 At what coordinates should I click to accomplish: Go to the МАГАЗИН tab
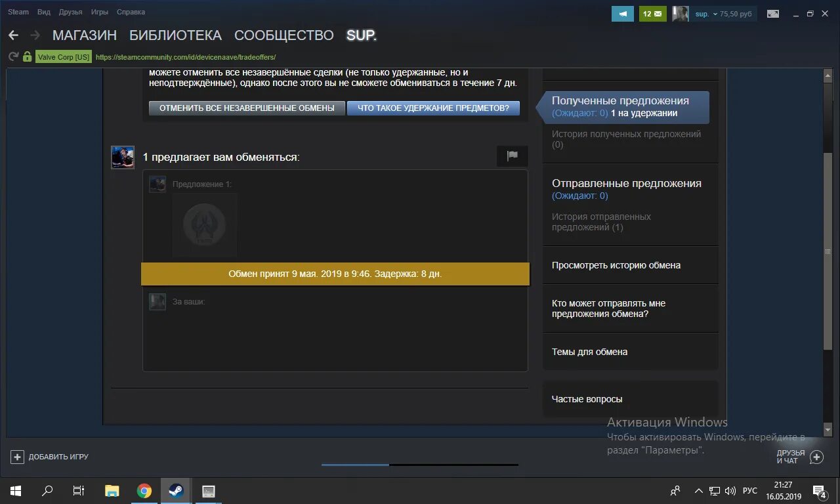coord(85,35)
